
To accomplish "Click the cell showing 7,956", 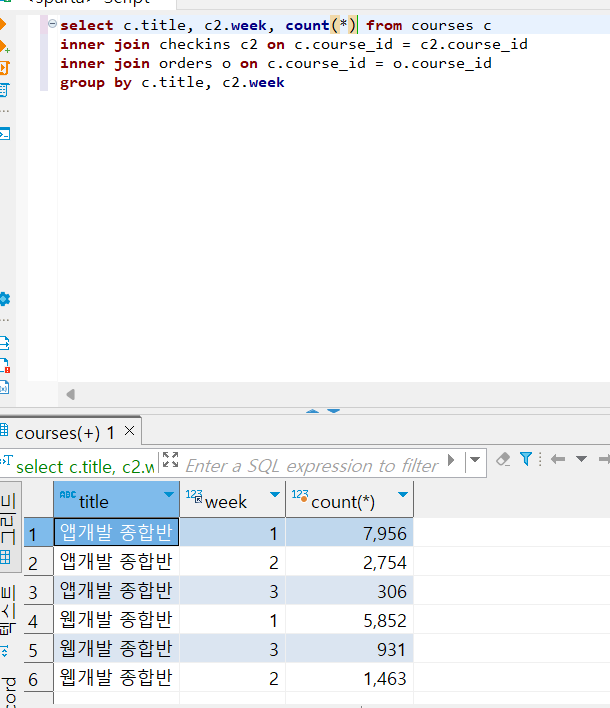I will tap(349, 533).
